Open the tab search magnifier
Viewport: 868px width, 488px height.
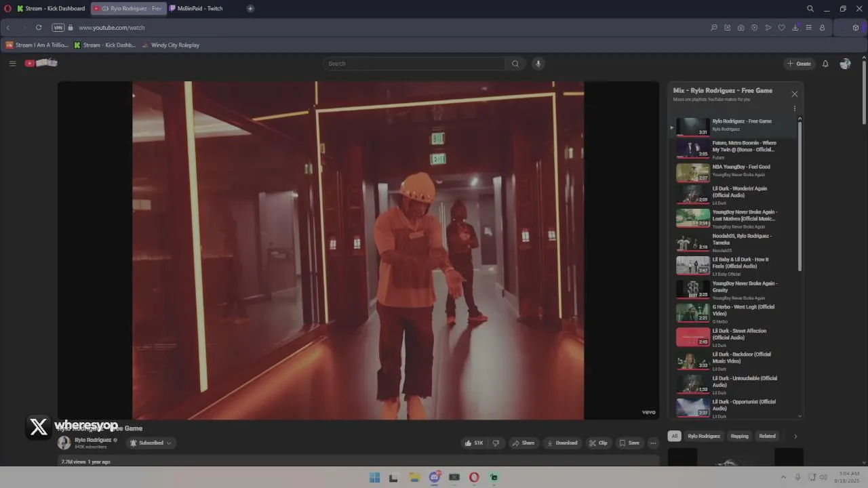tap(810, 9)
